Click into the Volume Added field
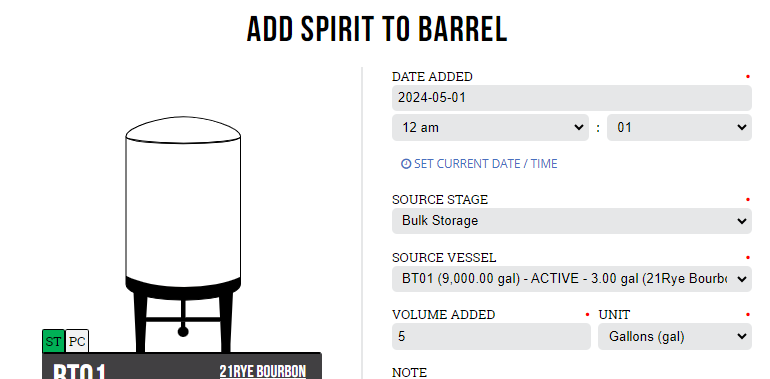The width and height of the screenshot is (770, 379). [491, 337]
